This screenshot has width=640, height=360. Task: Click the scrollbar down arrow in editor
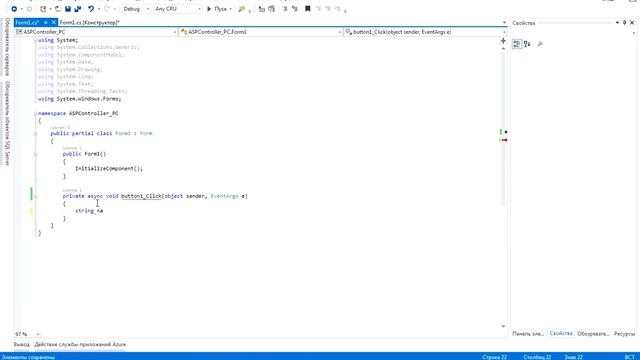503,326
